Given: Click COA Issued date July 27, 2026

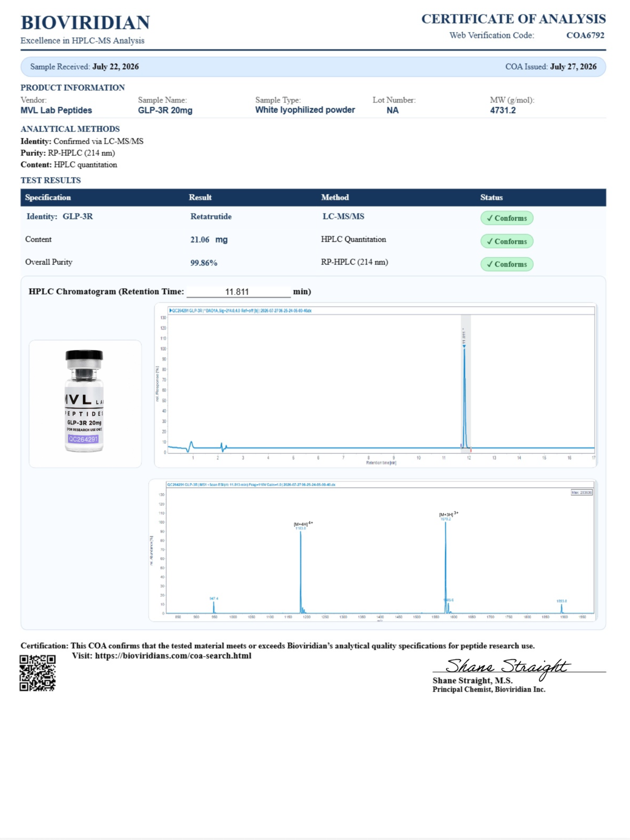Looking at the screenshot, I should [573, 66].
